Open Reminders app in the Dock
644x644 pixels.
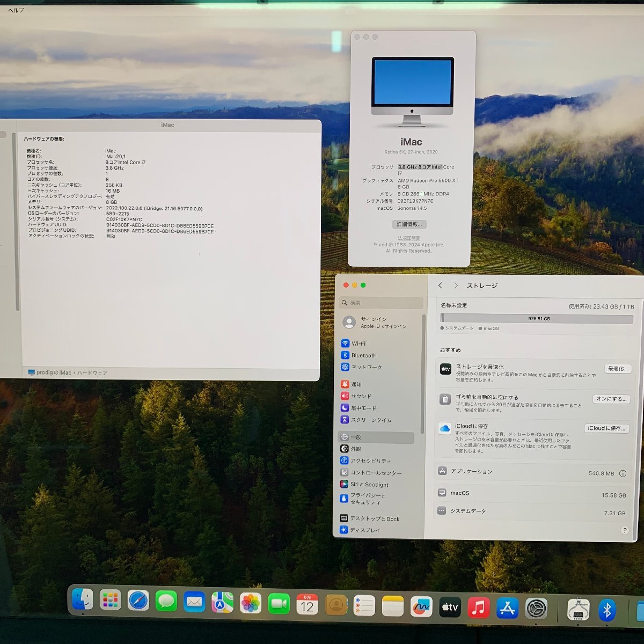pos(364,606)
